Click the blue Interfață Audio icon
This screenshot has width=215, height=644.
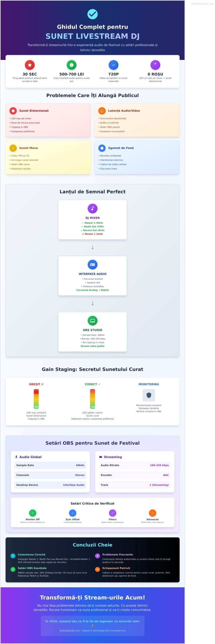(x=93, y=264)
